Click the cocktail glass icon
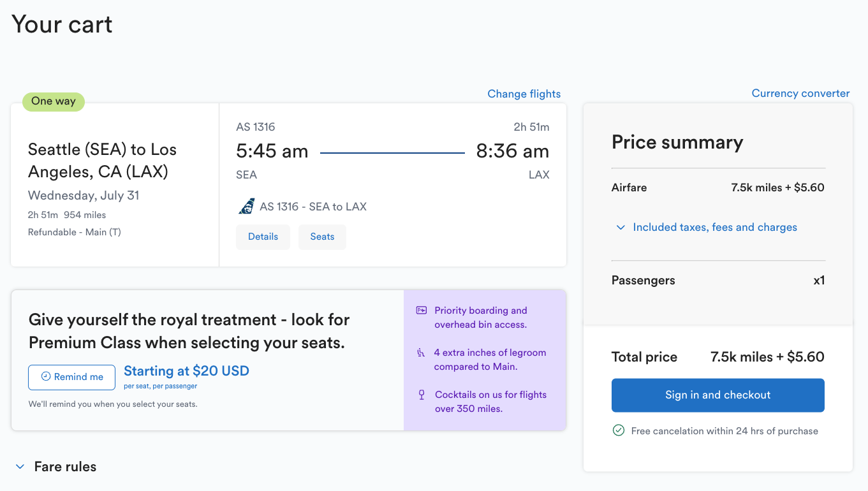The image size is (868, 491). [x=421, y=395]
